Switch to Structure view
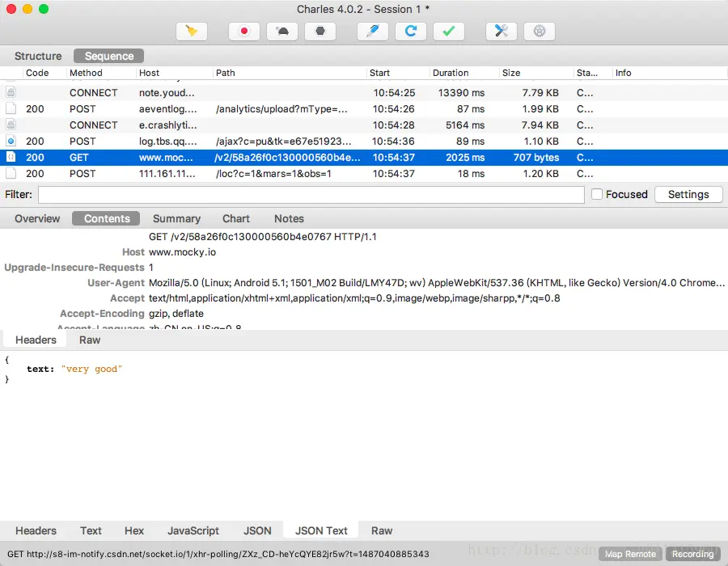Screen dimensions: 728x566 click(x=38, y=56)
